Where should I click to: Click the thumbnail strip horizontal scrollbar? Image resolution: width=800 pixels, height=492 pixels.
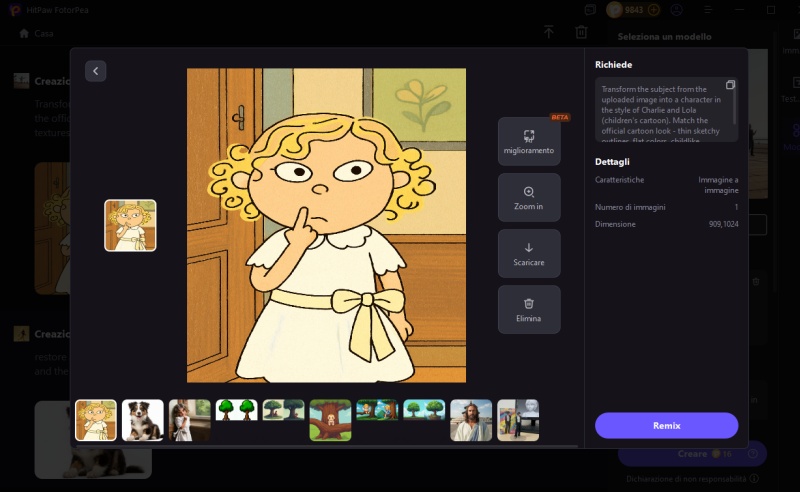(327, 446)
